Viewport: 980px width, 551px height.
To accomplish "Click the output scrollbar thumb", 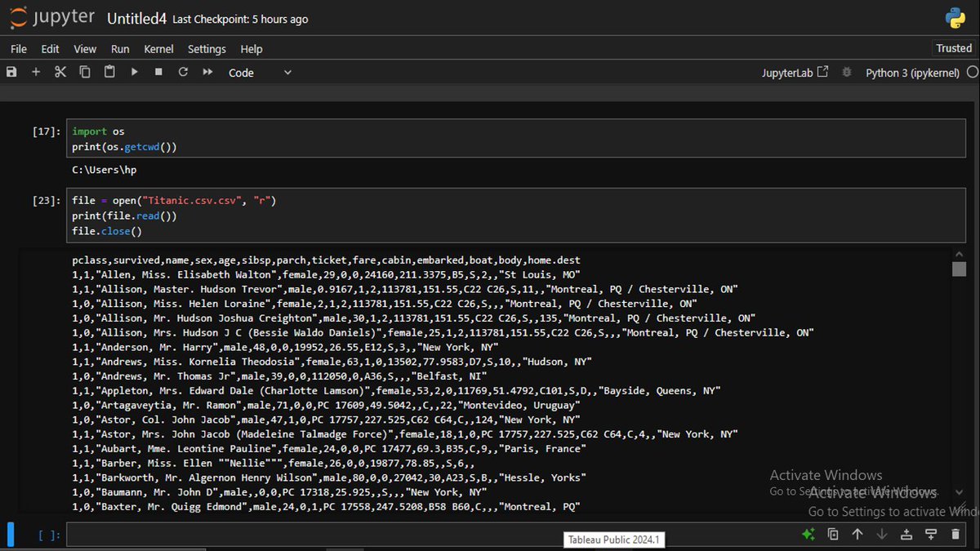I will (960, 269).
